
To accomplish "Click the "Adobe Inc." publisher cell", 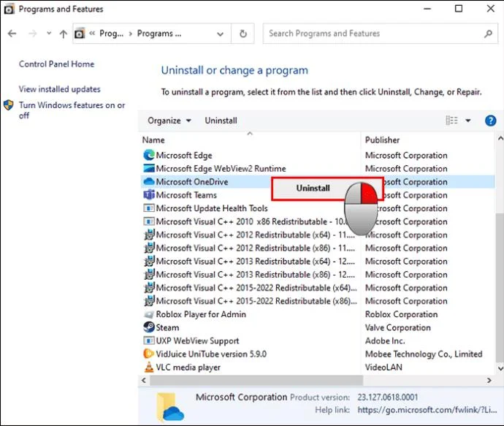I will (385, 341).
